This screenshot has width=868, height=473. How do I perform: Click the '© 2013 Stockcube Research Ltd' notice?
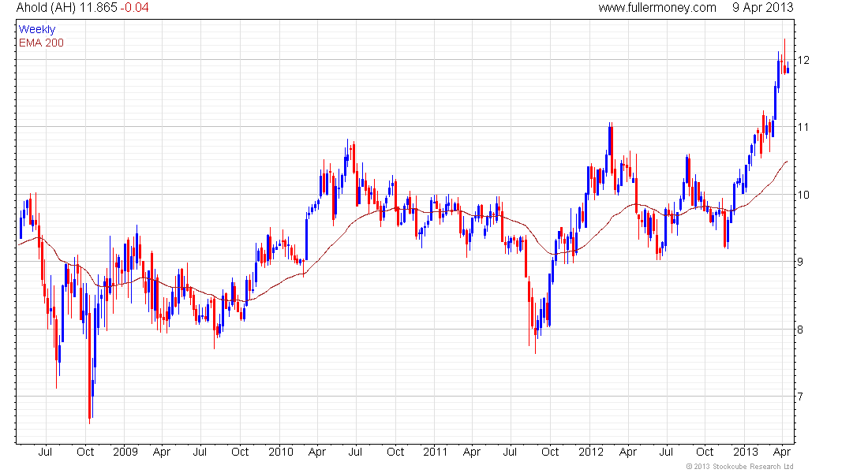(x=739, y=467)
